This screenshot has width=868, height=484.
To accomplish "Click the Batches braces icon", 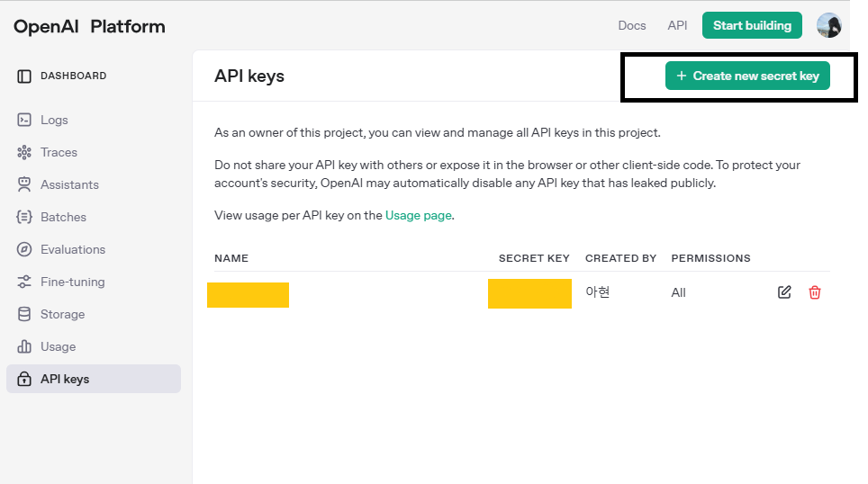I will click(24, 217).
